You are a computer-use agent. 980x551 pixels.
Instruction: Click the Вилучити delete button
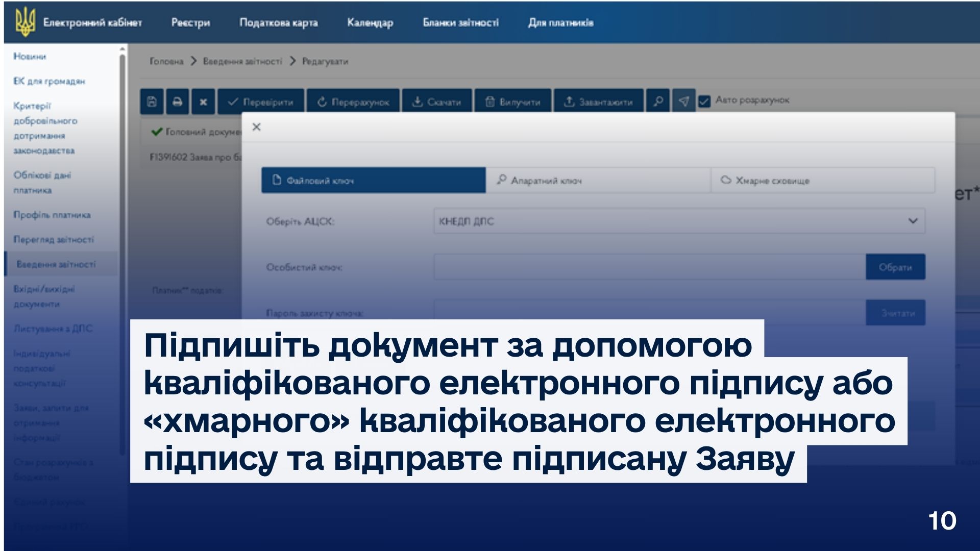[x=513, y=102]
